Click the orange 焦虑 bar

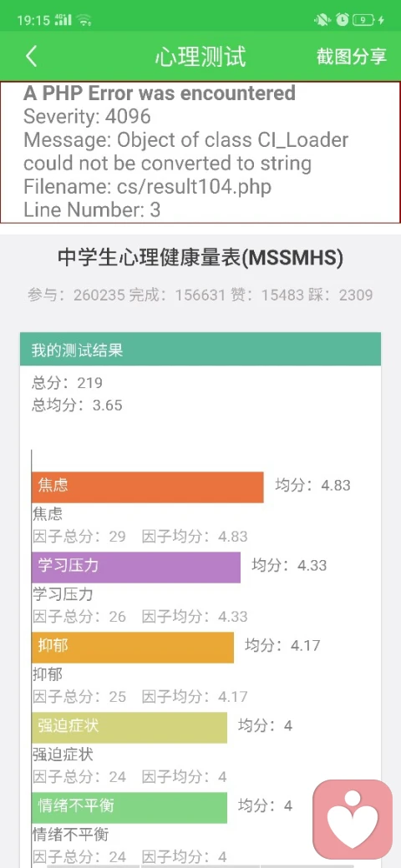[147, 487]
